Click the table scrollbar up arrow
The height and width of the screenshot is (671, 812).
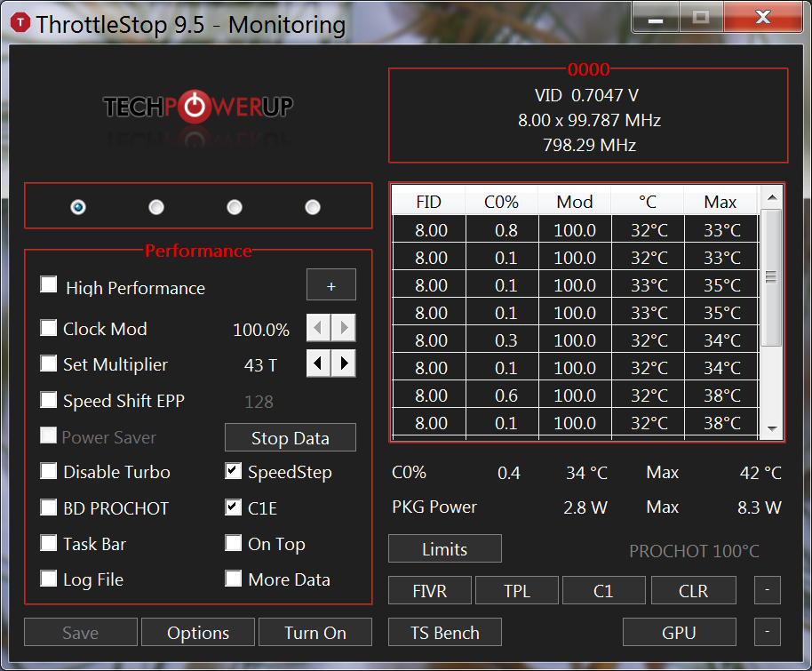(x=772, y=197)
